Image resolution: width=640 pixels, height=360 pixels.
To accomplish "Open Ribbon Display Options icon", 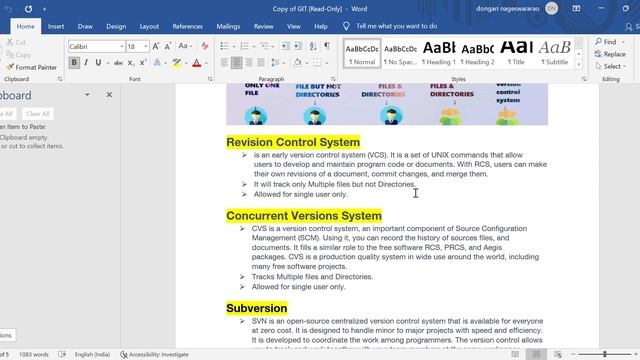I will [x=576, y=9].
